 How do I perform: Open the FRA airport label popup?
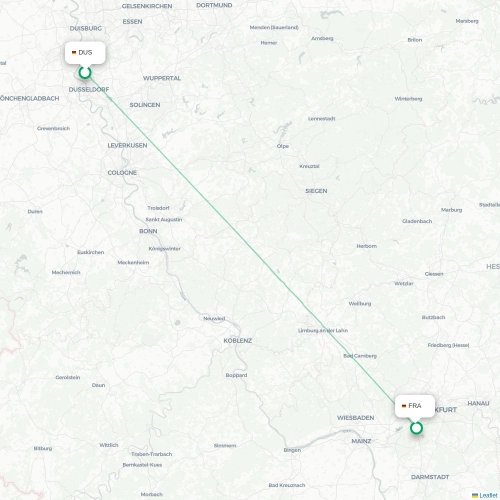tap(415, 406)
